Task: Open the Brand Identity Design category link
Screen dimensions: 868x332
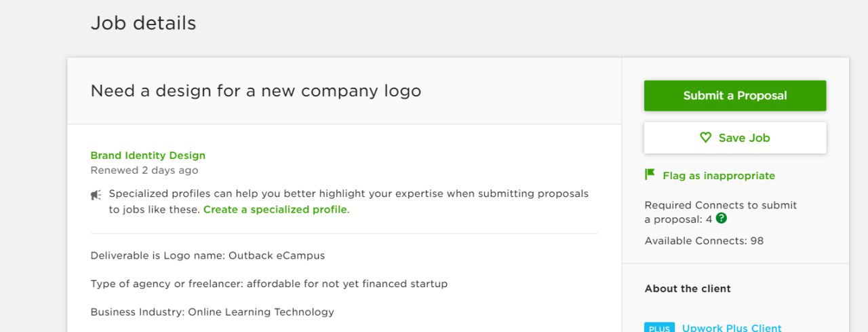Action: (148, 155)
